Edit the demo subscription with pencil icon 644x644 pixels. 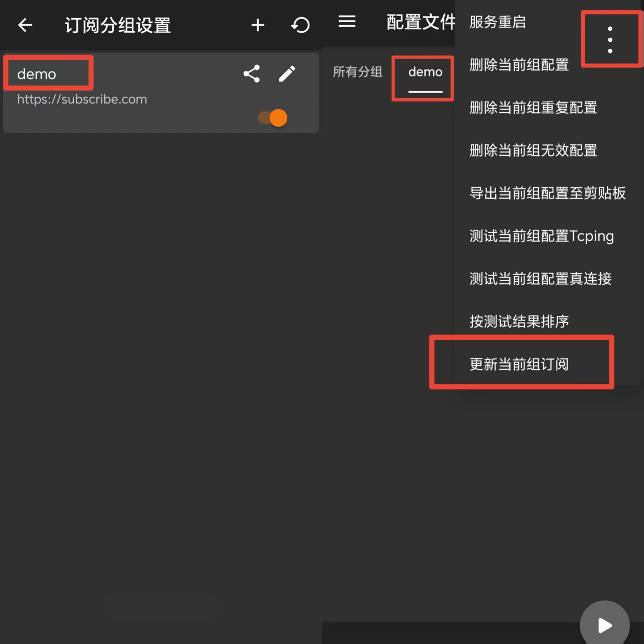pyautogui.click(x=287, y=74)
